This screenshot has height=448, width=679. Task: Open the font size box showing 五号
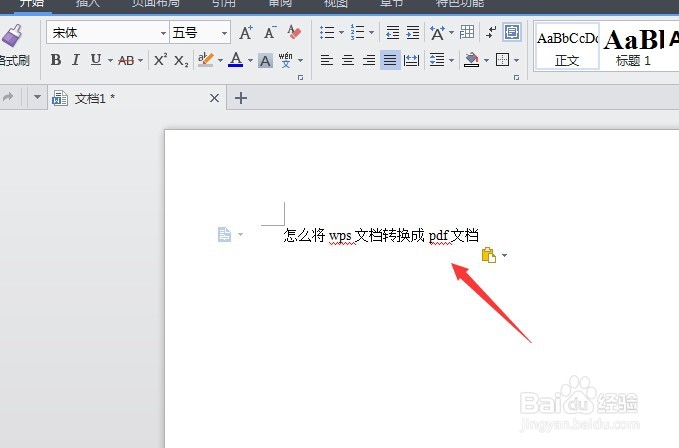tap(200, 32)
